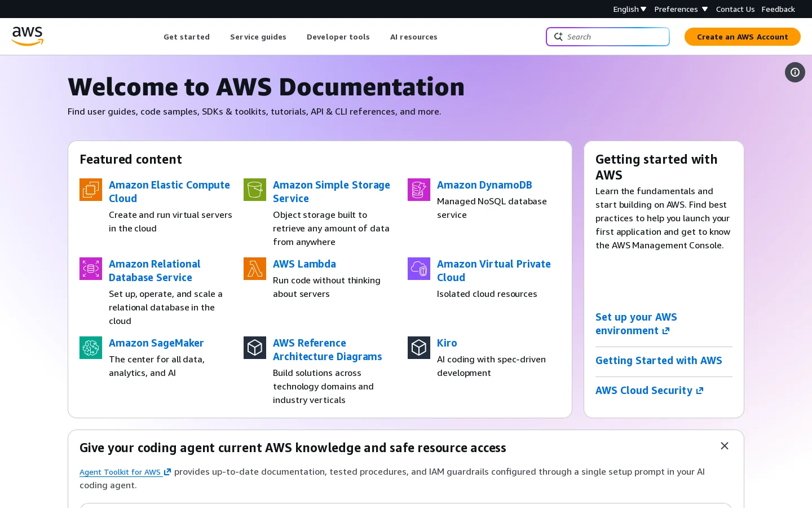Screen dimensions: 812x508
Task: Expand the Preferences dropdown
Action: [x=681, y=9]
